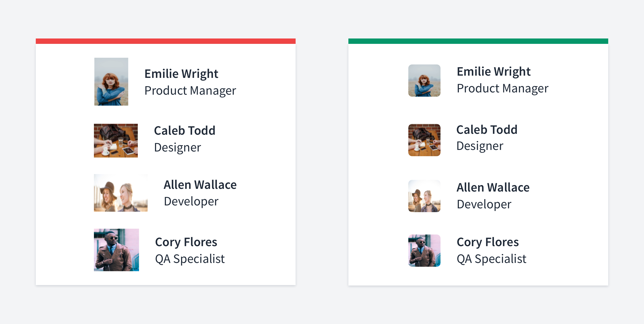Select the Emilie Wright name in red-topped card
This screenshot has height=324, width=644.
(x=181, y=74)
